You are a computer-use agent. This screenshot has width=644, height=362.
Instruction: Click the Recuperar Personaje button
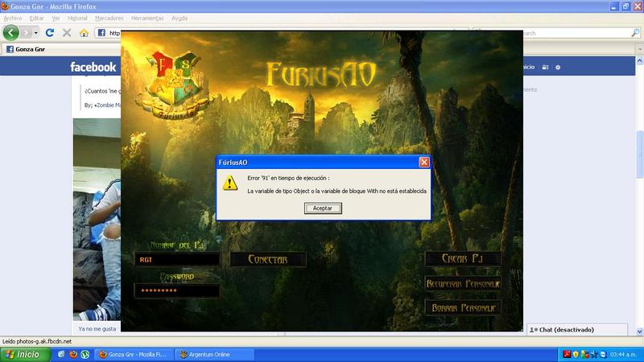[464, 284]
